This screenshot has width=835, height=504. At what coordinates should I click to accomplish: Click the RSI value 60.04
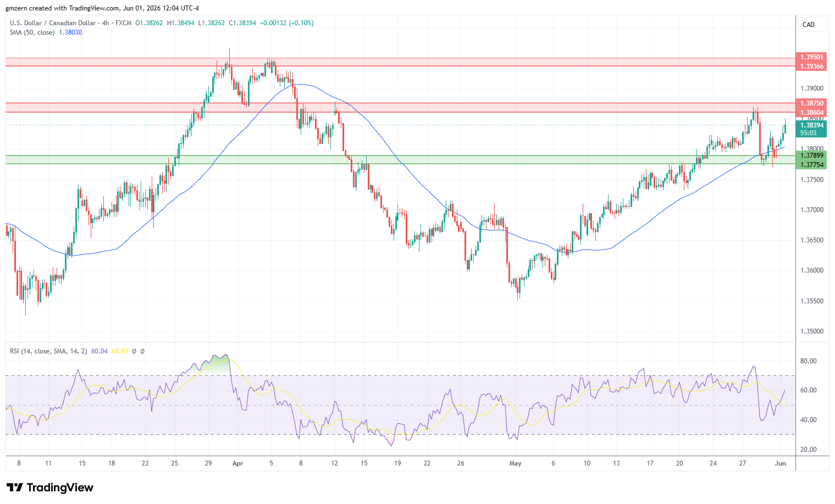tap(99, 351)
